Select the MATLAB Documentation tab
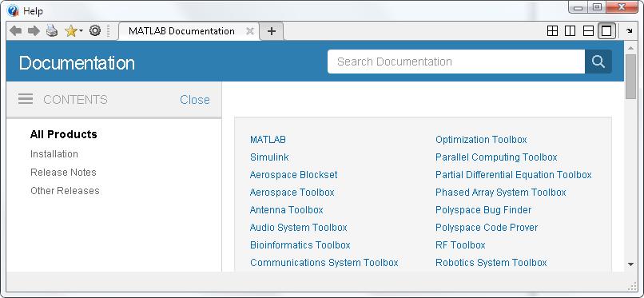The height and width of the screenshot is (298, 644). 181,31
